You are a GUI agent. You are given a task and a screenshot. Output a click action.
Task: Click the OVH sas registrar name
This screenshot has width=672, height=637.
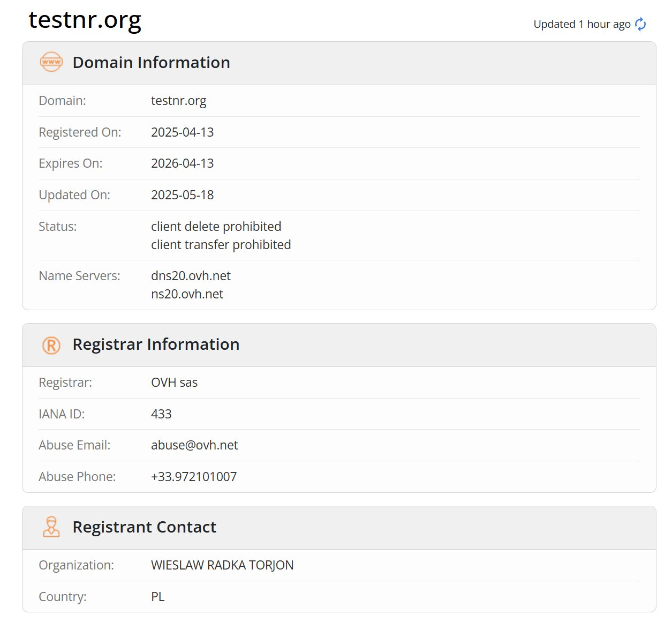[x=174, y=383]
